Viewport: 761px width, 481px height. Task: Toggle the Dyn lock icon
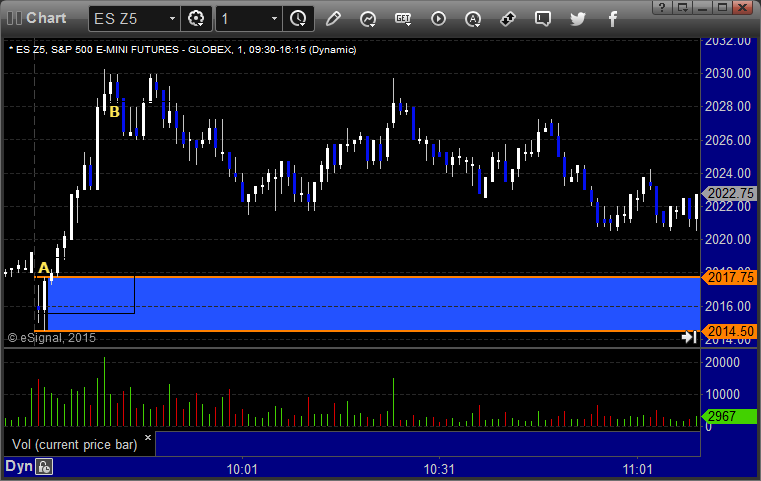click(x=45, y=466)
